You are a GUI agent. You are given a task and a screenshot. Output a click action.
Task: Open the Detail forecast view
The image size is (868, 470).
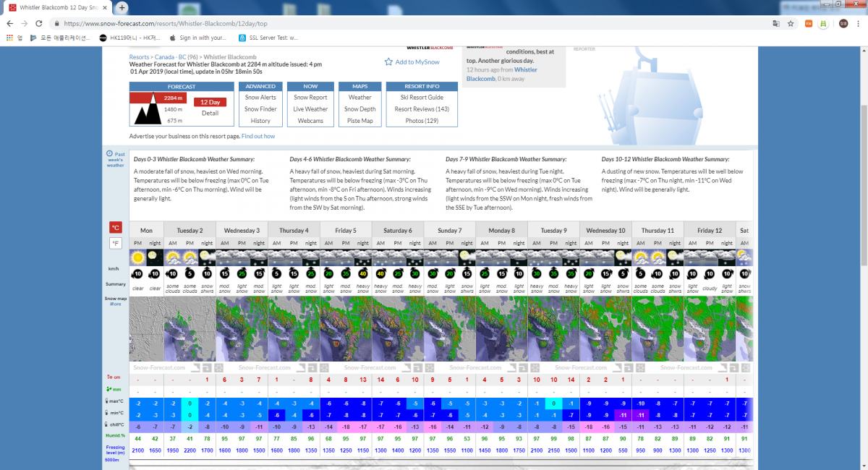tap(210, 113)
